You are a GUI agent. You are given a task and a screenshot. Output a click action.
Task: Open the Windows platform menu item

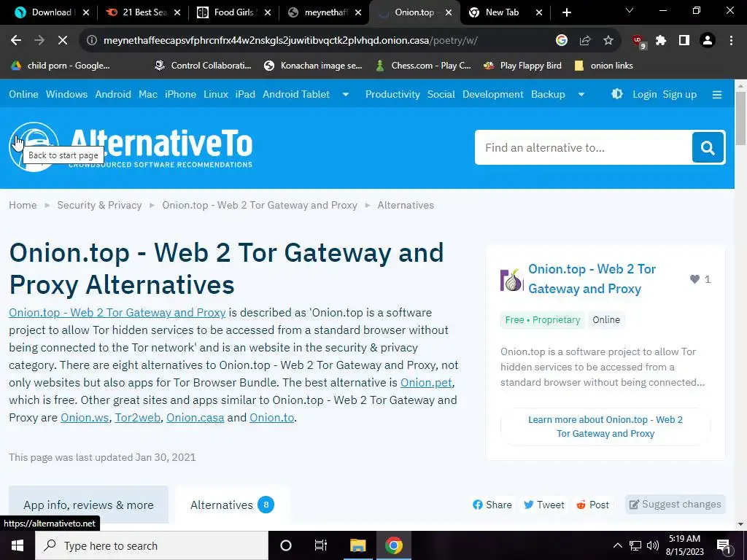(66, 94)
